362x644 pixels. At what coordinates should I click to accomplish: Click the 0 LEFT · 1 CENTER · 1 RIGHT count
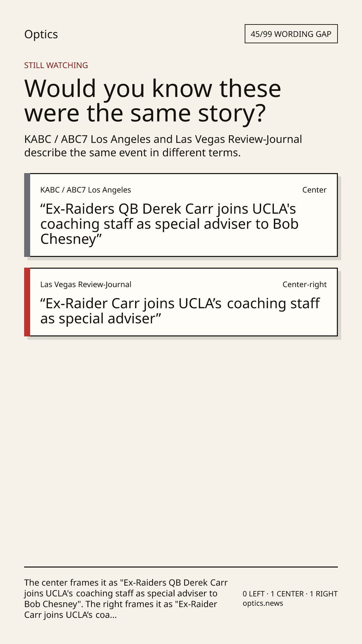(x=290, y=594)
